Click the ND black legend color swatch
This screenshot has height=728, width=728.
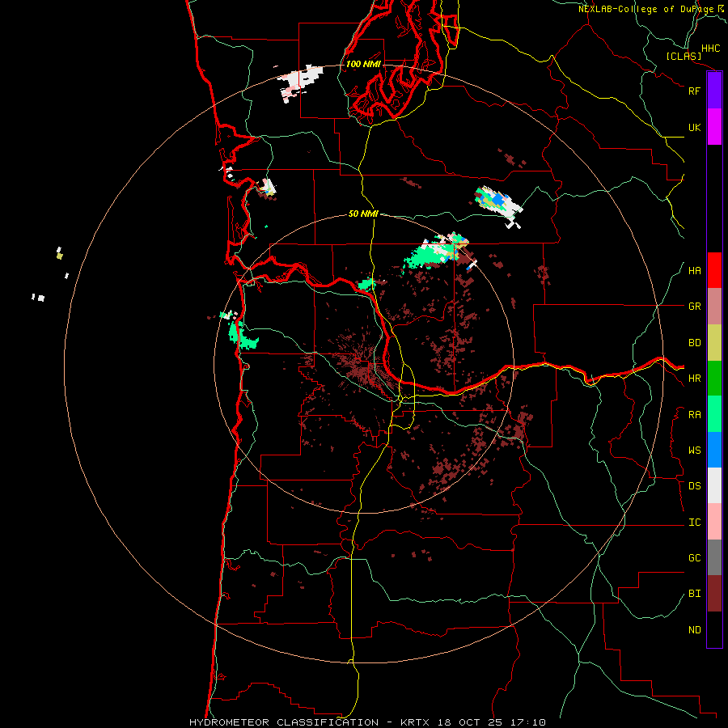pos(714,629)
